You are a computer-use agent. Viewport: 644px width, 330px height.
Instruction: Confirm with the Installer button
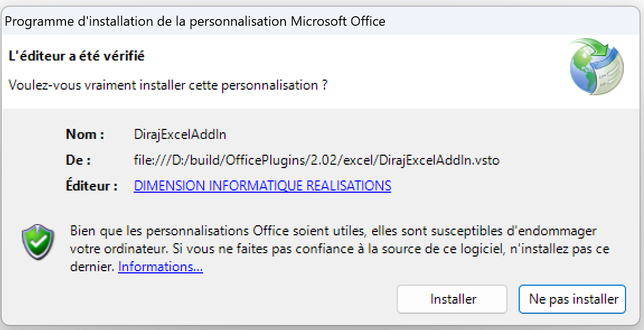(452, 299)
